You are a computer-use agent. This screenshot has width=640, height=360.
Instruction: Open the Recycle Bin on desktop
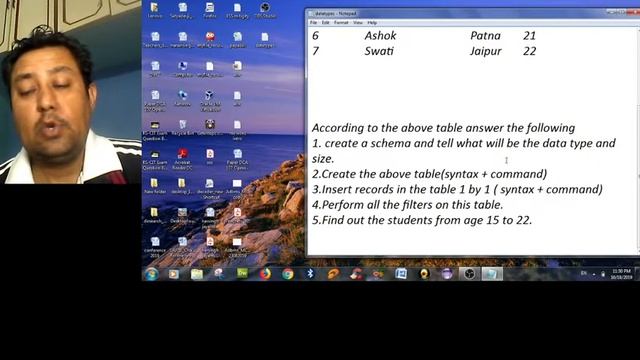click(x=182, y=127)
